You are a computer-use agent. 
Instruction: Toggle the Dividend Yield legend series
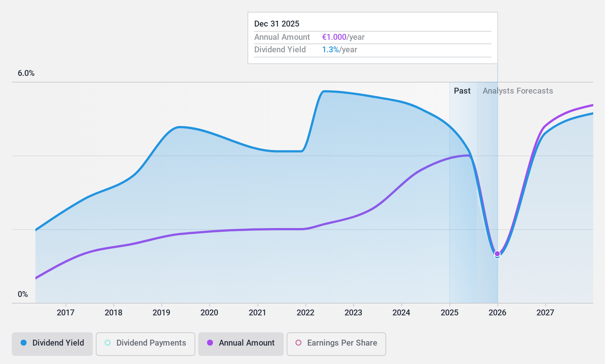[52, 344]
